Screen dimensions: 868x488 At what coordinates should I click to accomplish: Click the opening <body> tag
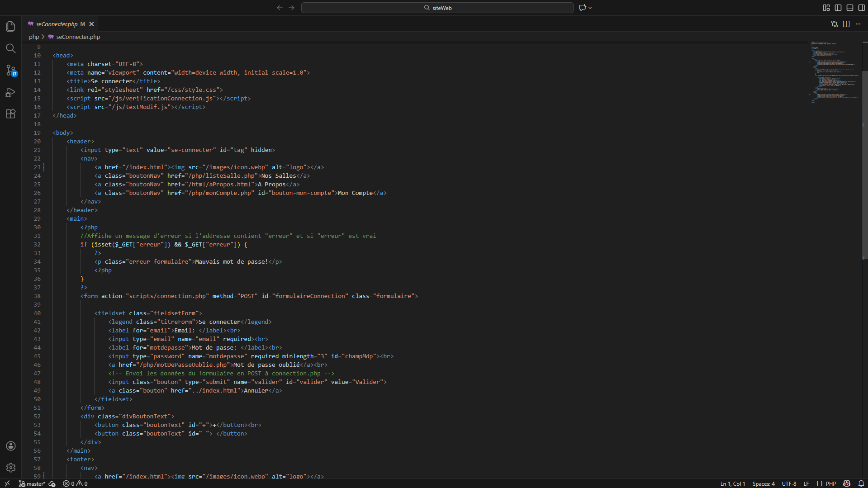pyautogui.click(x=63, y=133)
